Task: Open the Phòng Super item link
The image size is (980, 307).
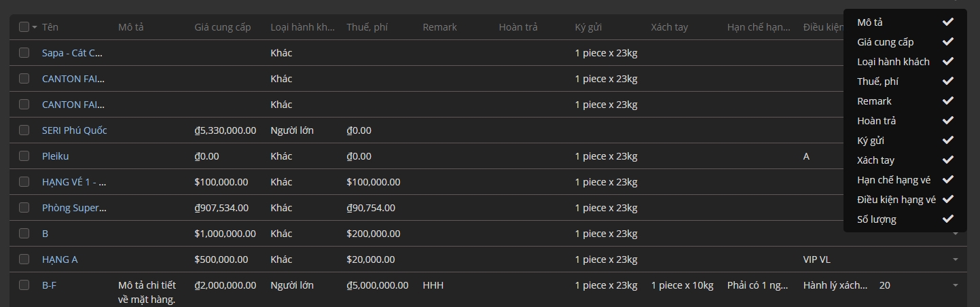Action: coord(74,208)
